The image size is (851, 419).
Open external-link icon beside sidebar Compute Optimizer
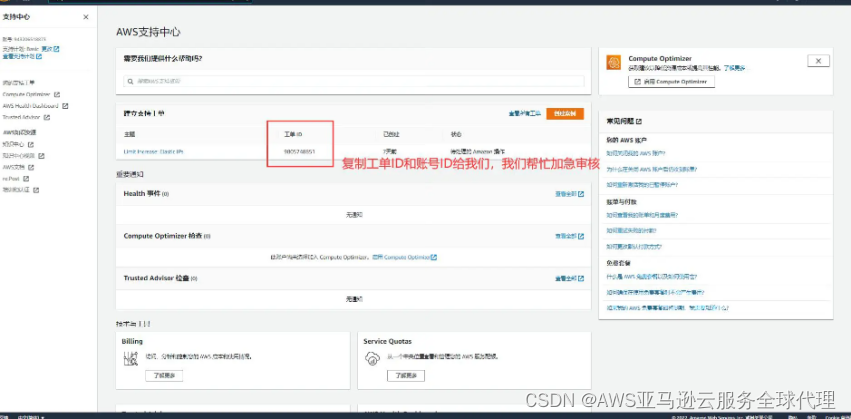(x=57, y=94)
